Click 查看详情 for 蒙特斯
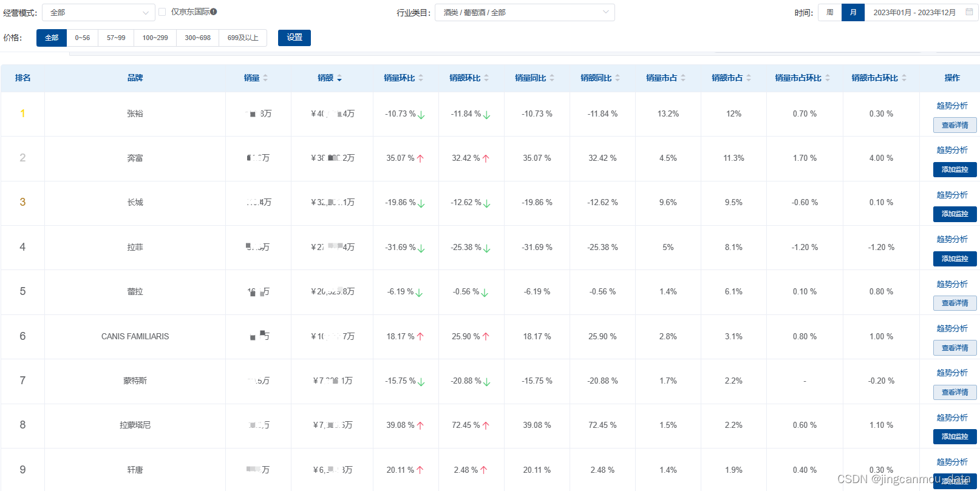 (955, 392)
